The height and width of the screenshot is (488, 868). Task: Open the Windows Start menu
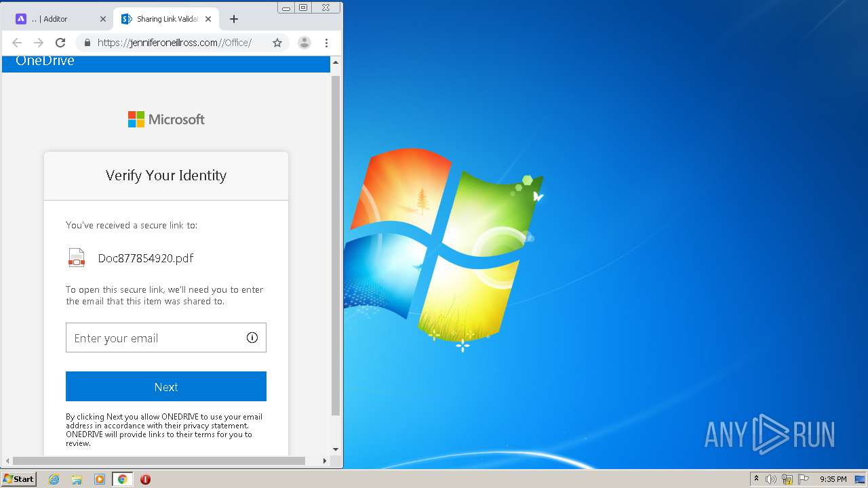pyautogui.click(x=19, y=479)
